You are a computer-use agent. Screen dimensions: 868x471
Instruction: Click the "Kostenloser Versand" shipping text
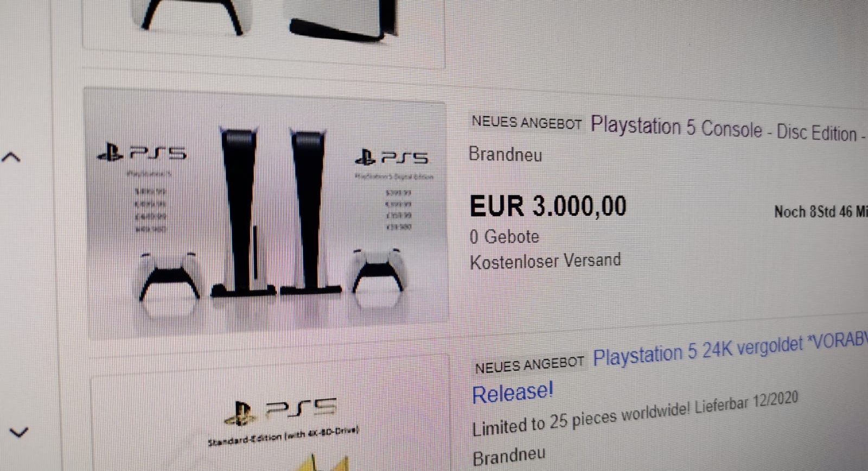tap(545, 261)
